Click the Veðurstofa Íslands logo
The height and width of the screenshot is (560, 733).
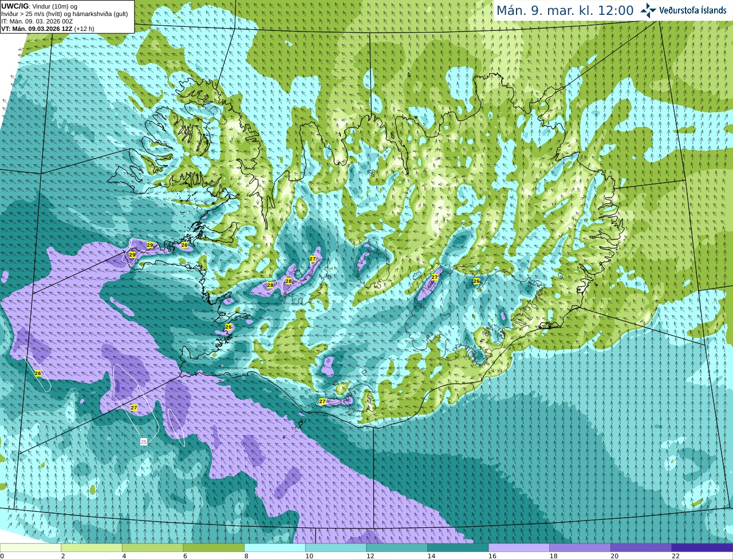click(683, 10)
